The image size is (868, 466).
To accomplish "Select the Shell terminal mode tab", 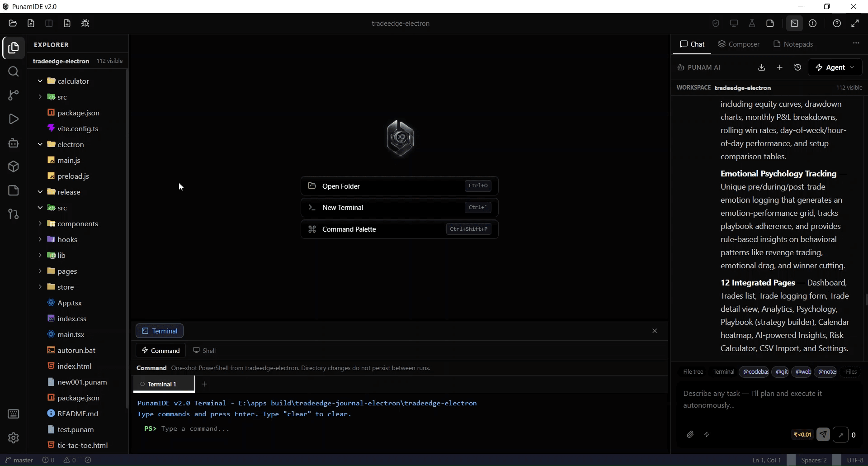I will tap(204, 351).
